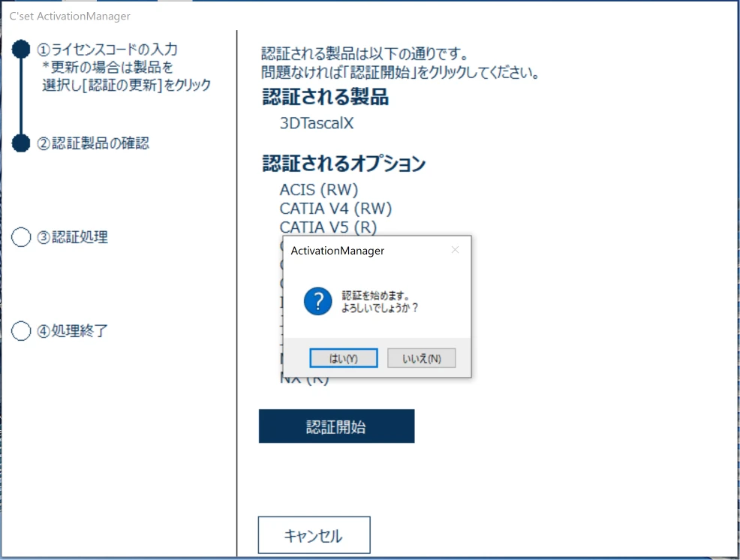The height and width of the screenshot is (560, 740).
Task: Click the blue question mark icon
Action: pyautogui.click(x=317, y=302)
